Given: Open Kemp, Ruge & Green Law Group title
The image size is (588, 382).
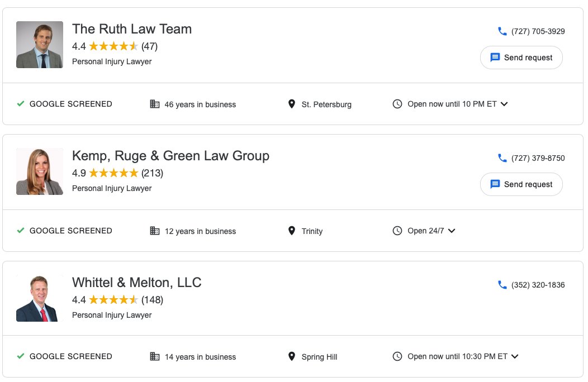Looking at the screenshot, I should point(170,156).
